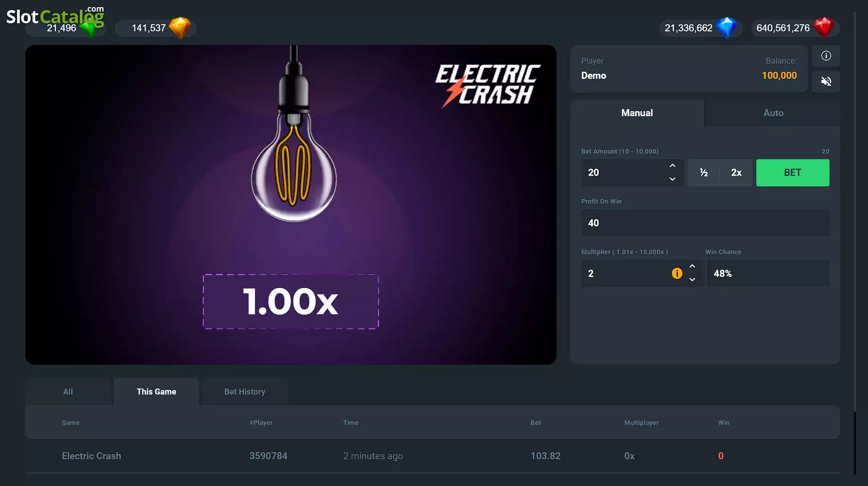Click the blue diamond jackpot icon

726,28
